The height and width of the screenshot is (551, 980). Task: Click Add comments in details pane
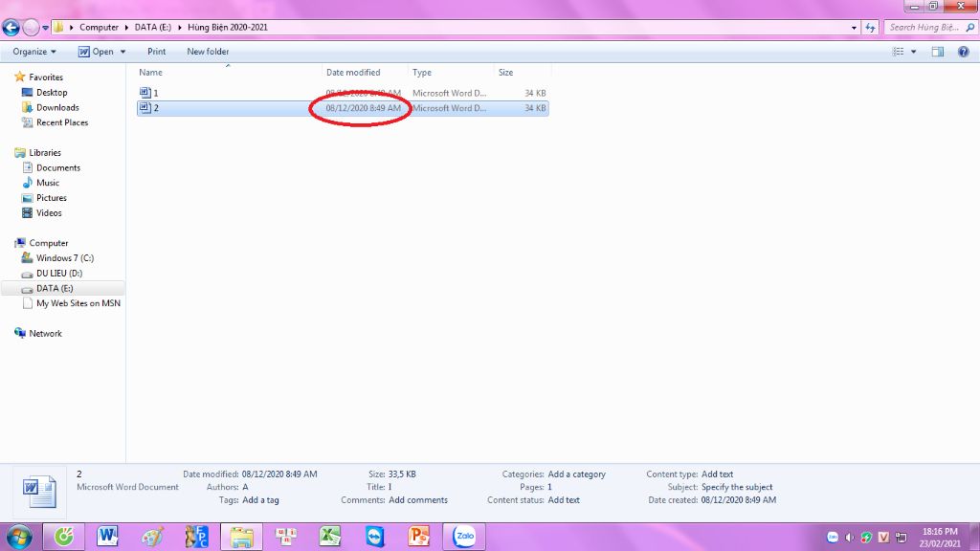click(x=418, y=499)
